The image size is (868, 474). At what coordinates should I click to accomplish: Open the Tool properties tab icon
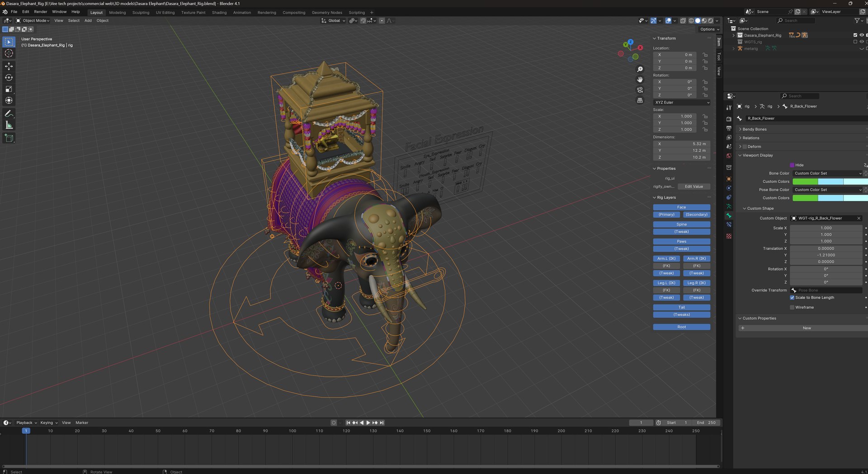coord(729,108)
